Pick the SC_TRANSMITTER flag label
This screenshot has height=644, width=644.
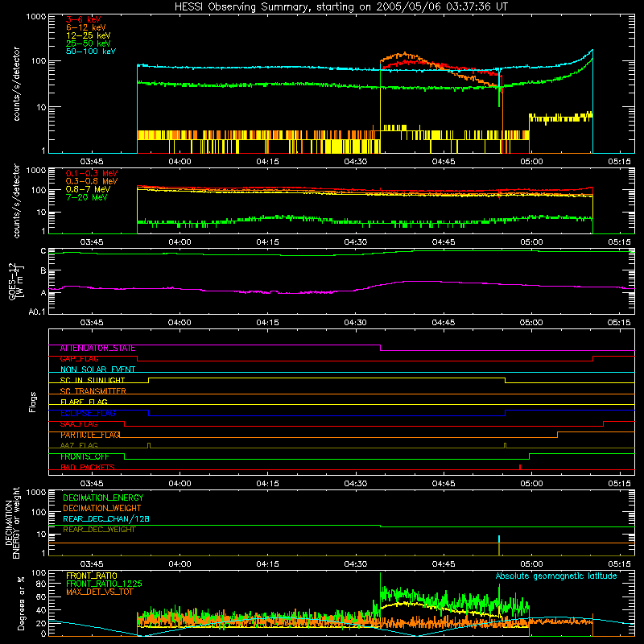93,391
